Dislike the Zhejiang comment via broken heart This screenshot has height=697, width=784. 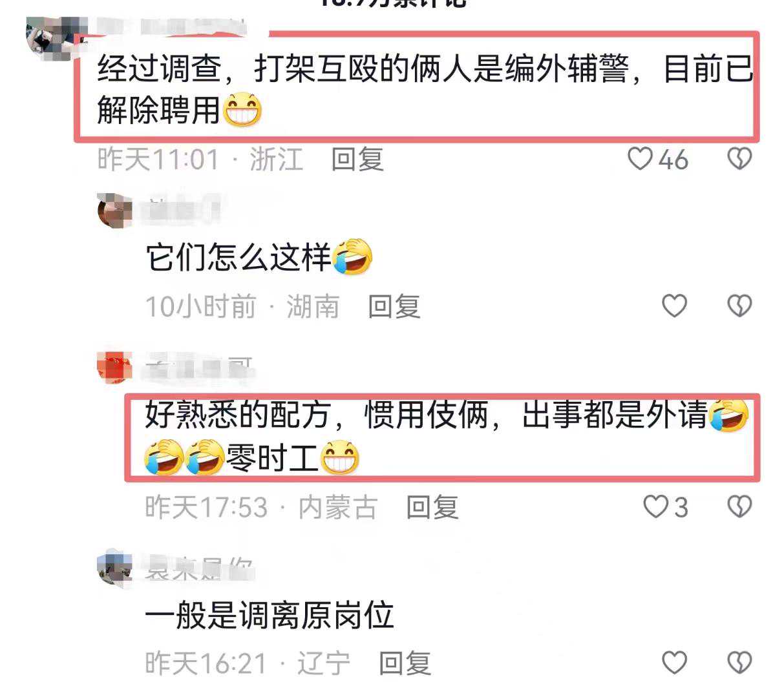(739, 158)
